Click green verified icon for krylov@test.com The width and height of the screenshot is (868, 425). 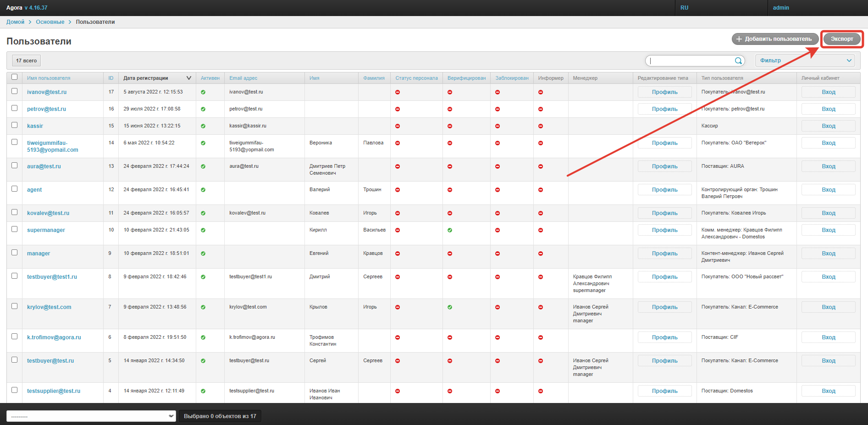[450, 307]
